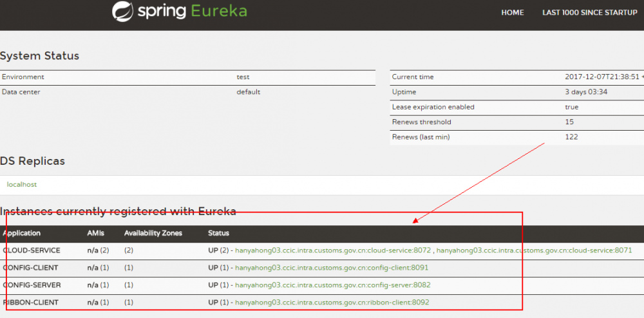Open cloud-service:8071 instance link
Viewport: 644px width, 318px height.
pyautogui.click(x=534, y=250)
